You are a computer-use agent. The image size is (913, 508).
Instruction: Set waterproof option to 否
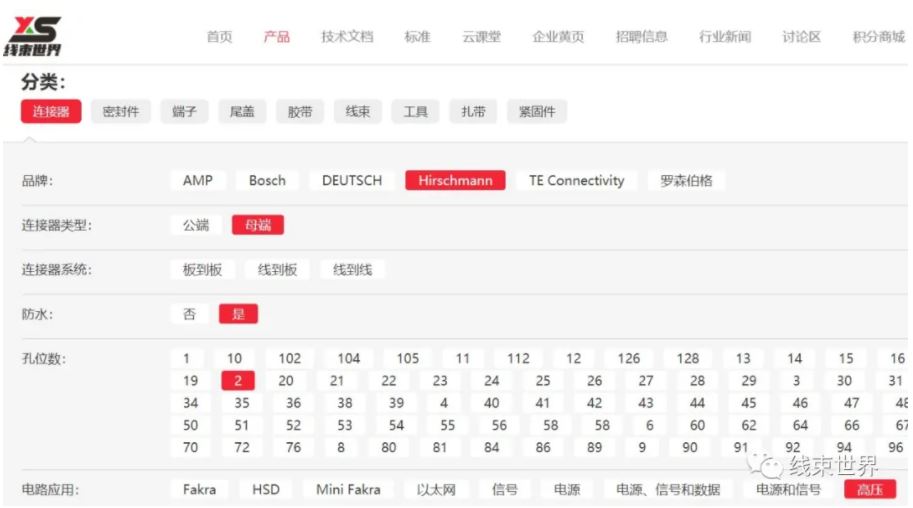tap(189, 314)
